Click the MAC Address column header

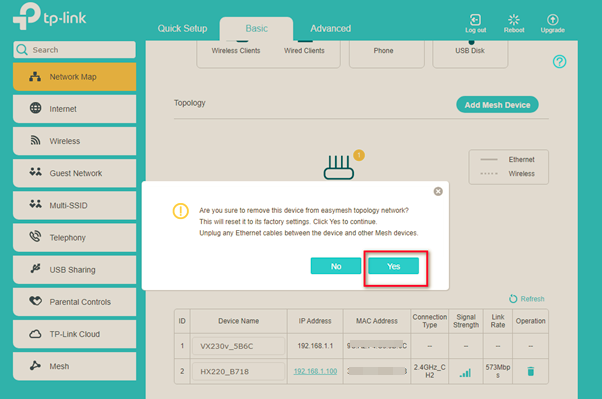[377, 321]
